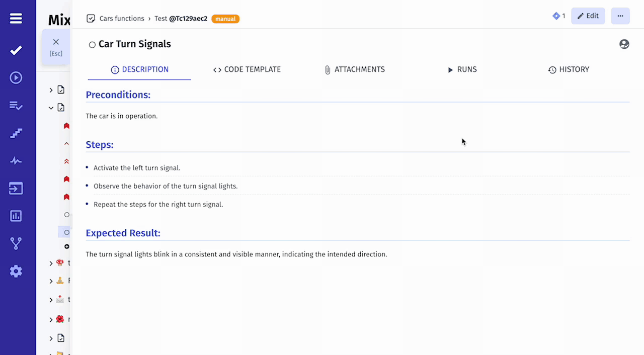The image size is (644, 355).
Task: Open the Cars functions breadcrumb link
Action: coord(122,19)
